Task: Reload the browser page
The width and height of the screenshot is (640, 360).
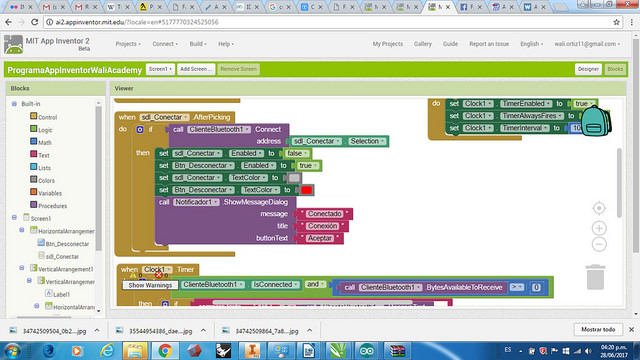Action: (x=35, y=22)
